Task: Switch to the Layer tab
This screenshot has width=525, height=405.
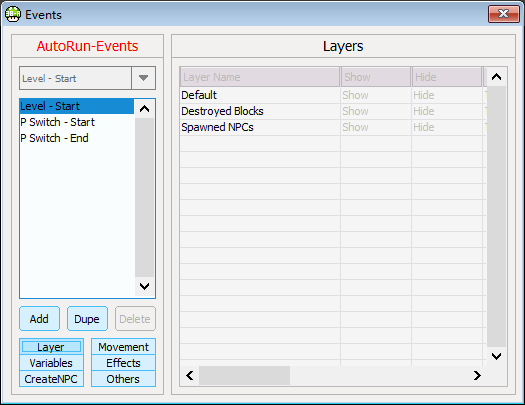Action: pyautogui.click(x=51, y=347)
